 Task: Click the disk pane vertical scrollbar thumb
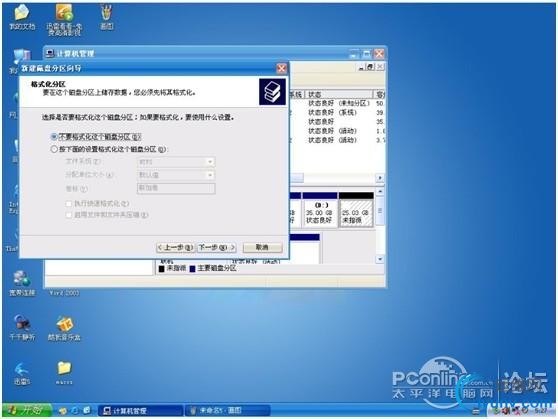click(x=380, y=211)
